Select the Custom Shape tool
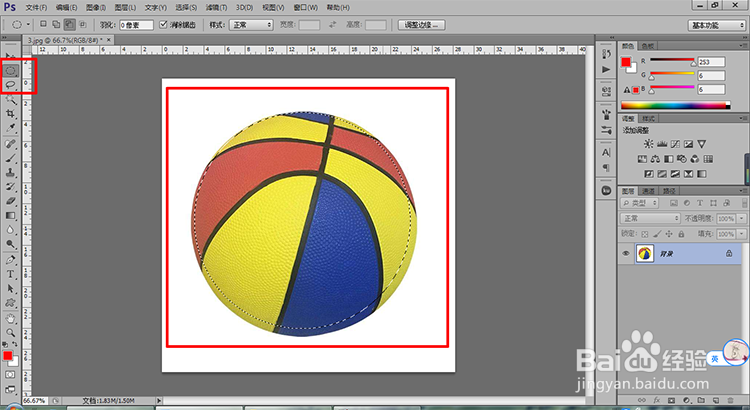The image size is (750, 410). [11, 303]
